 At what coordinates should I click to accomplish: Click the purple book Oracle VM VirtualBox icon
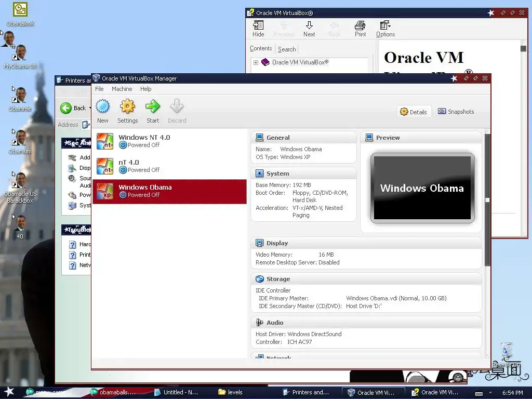pyautogui.click(x=265, y=62)
